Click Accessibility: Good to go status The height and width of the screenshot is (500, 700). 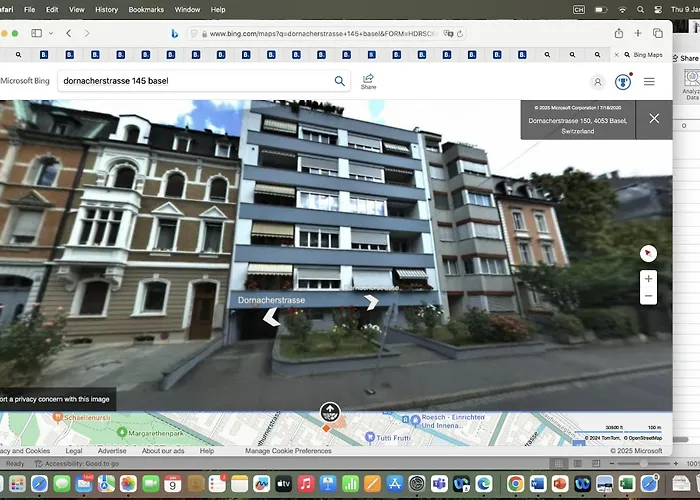pyautogui.click(x=77, y=464)
